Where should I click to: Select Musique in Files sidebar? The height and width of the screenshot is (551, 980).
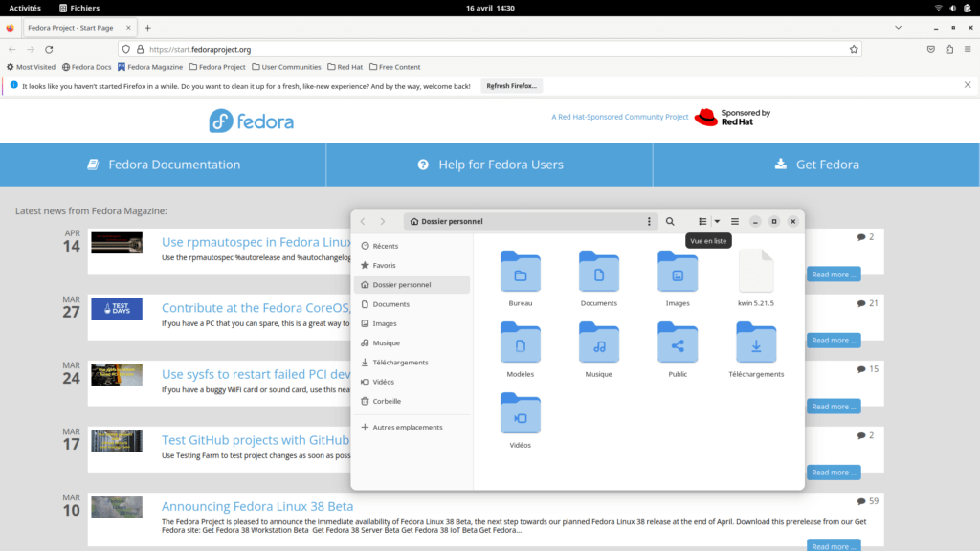click(412, 342)
